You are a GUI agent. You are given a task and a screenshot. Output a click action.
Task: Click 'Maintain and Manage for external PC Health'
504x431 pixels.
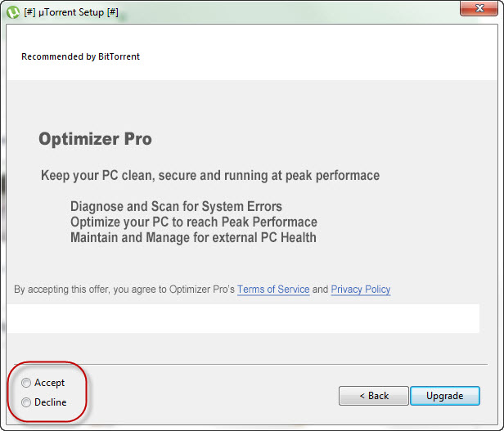(x=193, y=238)
